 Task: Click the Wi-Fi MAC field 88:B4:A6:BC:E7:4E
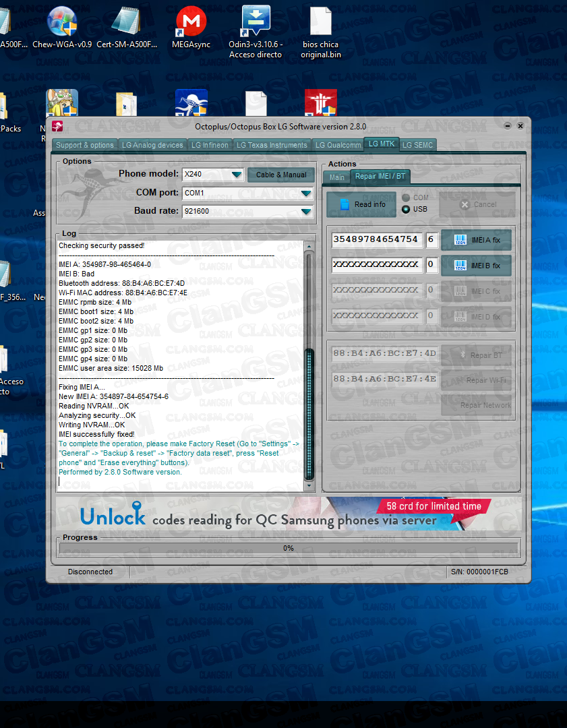tap(385, 379)
